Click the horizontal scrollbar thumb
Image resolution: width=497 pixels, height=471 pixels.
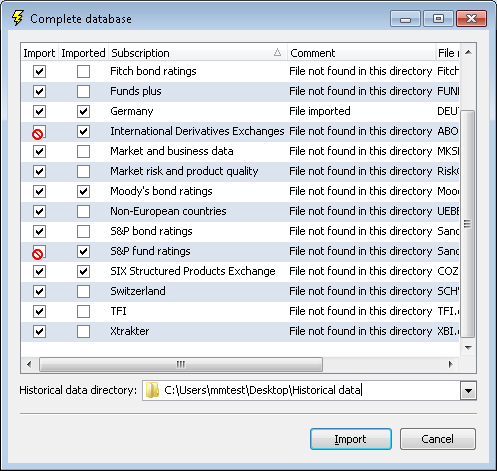pyautogui.click(x=181, y=364)
